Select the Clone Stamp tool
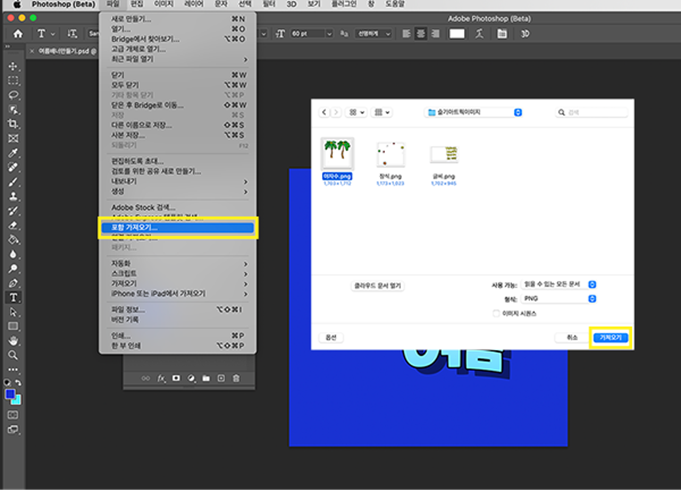681x492 pixels. [x=13, y=196]
